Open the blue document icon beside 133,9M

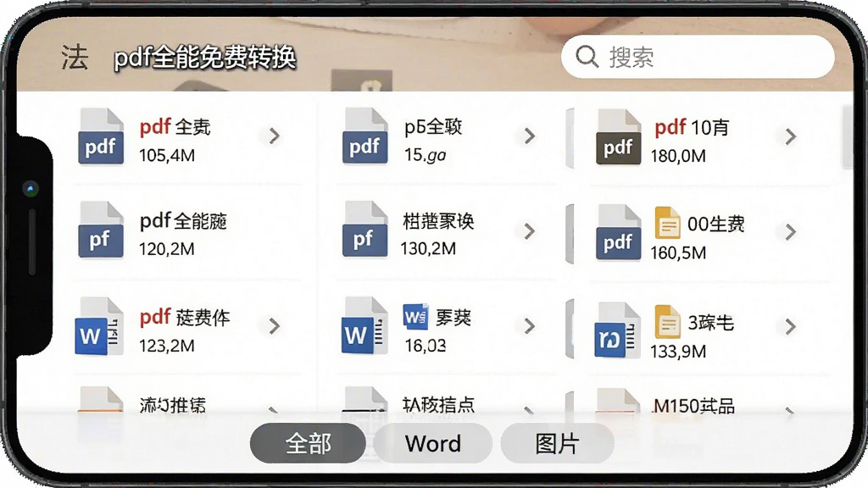617,330
